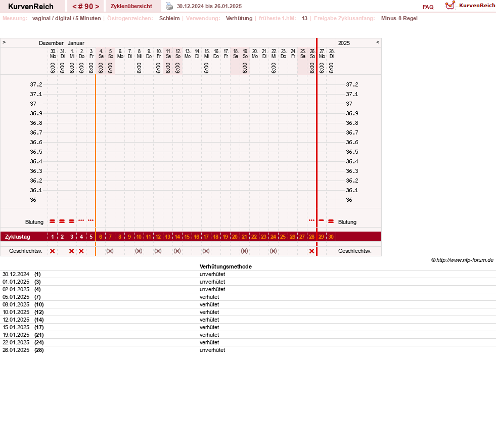Click the 36.5 temperature label on right axis
Screen dimensions: 496x448
click(x=352, y=152)
